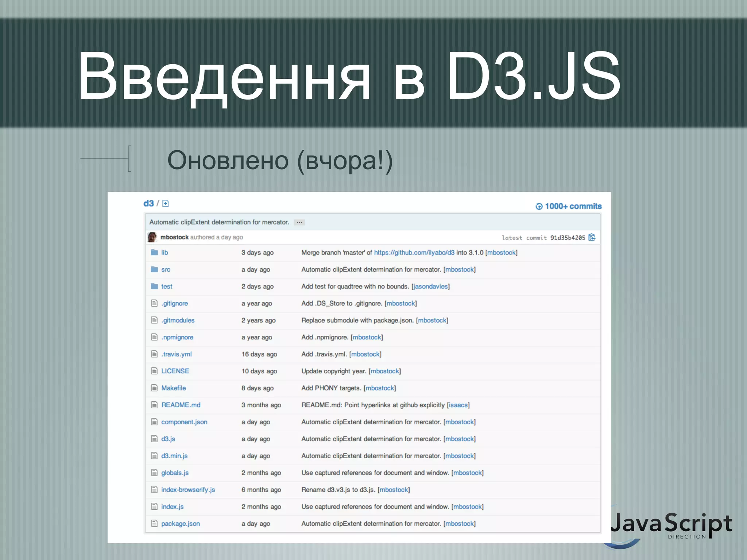Click the latest commit hash 91d35b4205
The width and height of the screenshot is (747, 560).
(568, 238)
